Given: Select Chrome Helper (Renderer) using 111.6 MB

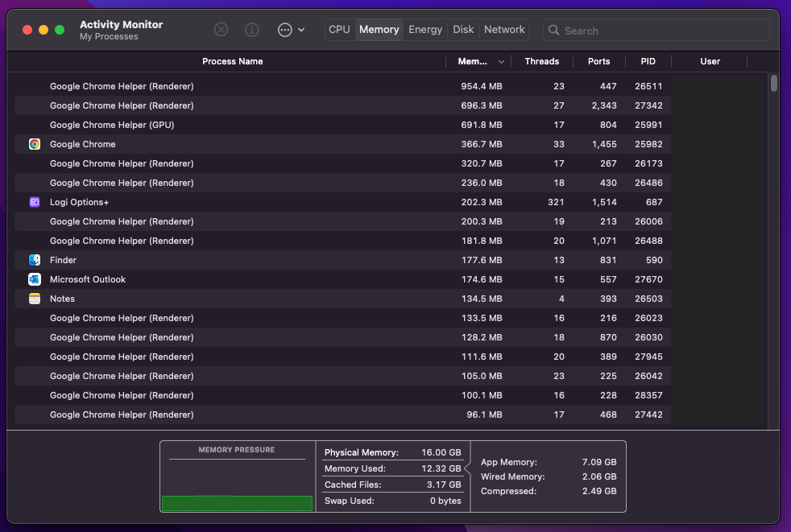Looking at the screenshot, I should point(343,357).
